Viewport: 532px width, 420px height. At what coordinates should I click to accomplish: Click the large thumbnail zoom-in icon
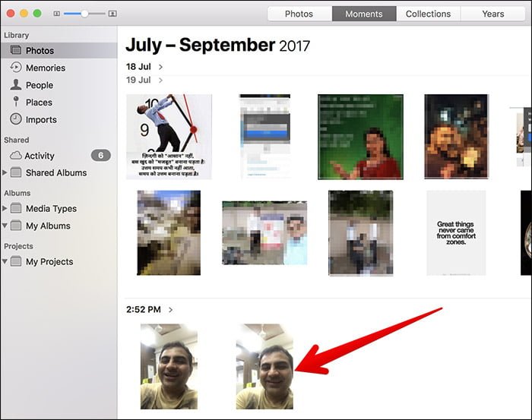[x=112, y=14]
